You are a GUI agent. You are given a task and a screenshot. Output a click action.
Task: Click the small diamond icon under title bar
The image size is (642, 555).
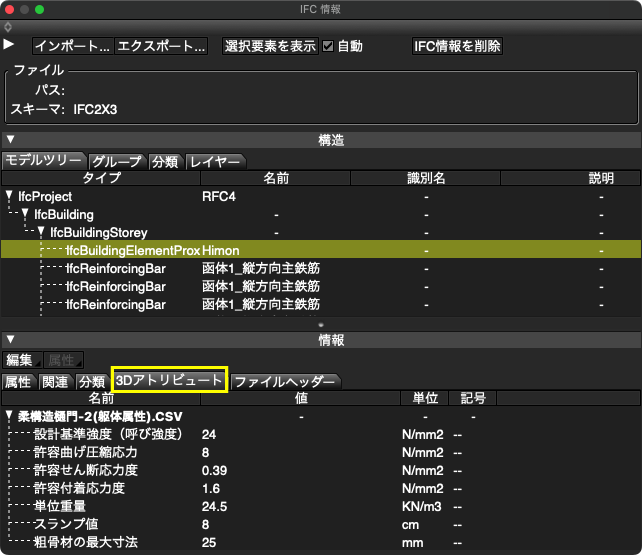coord(8,26)
